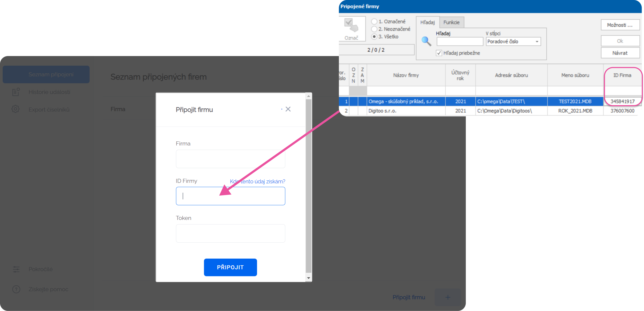Click the Připojit firmu link at the bottom
Image resolution: width=644 pixels, height=311 pixels.
click(x=409, y=297)
